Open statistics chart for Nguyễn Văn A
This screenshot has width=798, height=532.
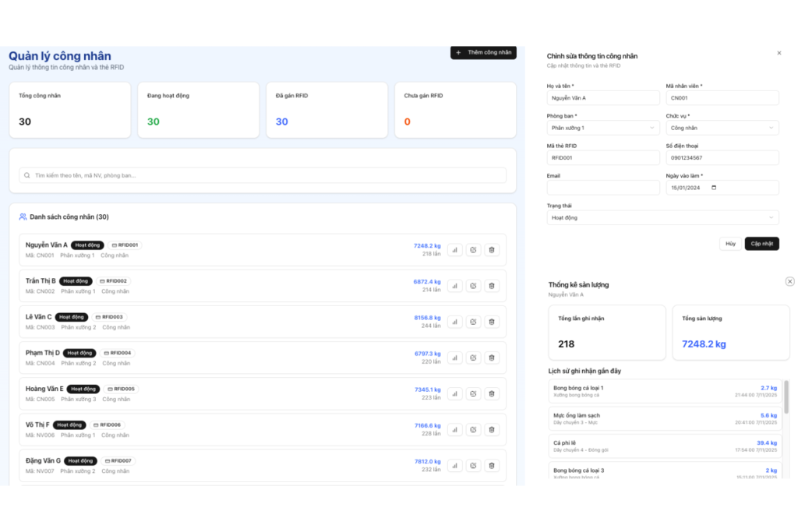click(455, 250)
